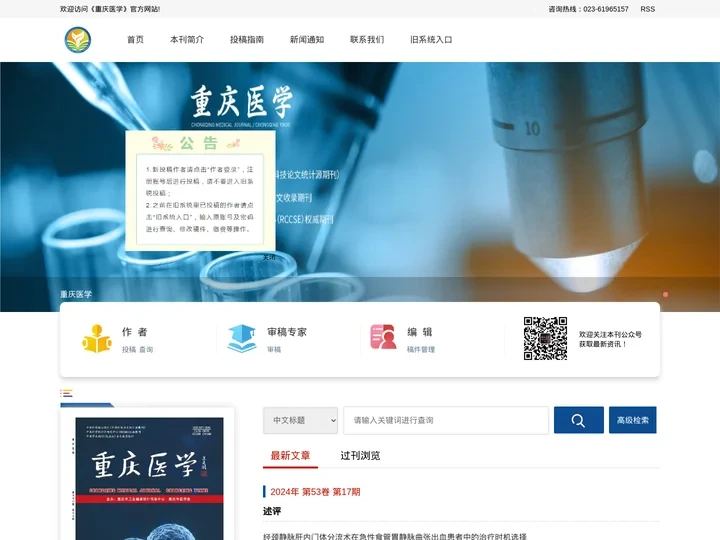Open the 作者 portal heading

point(135,332)
